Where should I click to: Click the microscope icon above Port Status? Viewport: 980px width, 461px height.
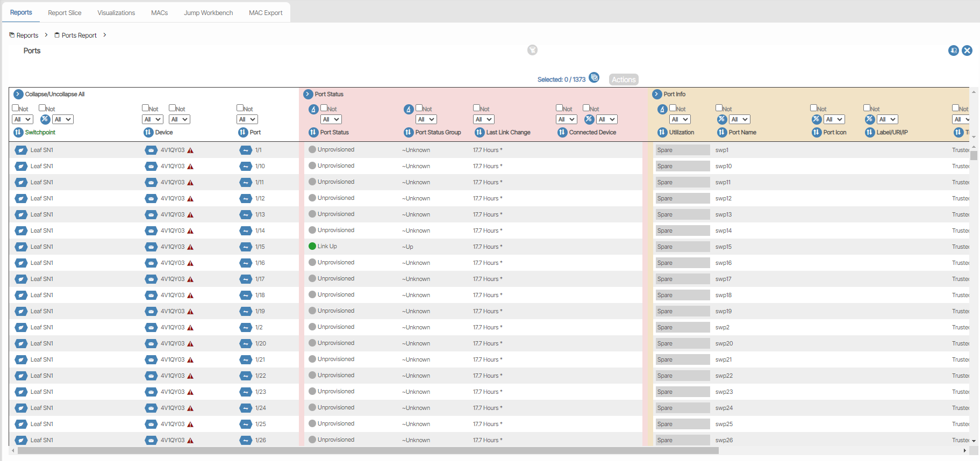tap(314, 110)
